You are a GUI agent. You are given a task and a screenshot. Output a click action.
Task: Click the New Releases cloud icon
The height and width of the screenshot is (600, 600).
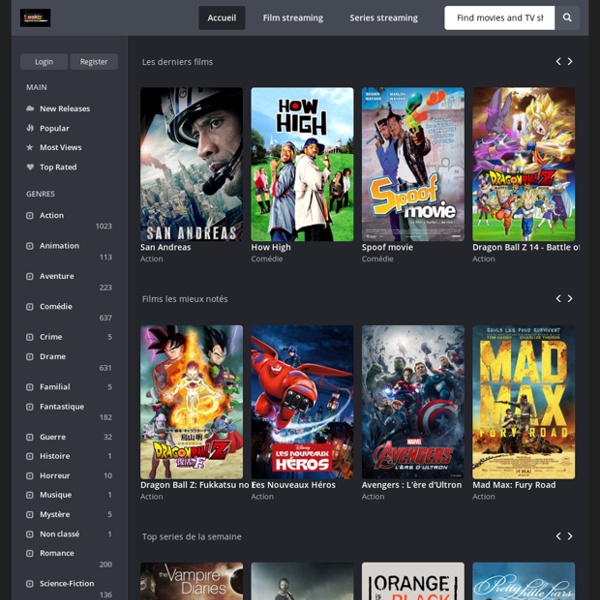(30, 108)
